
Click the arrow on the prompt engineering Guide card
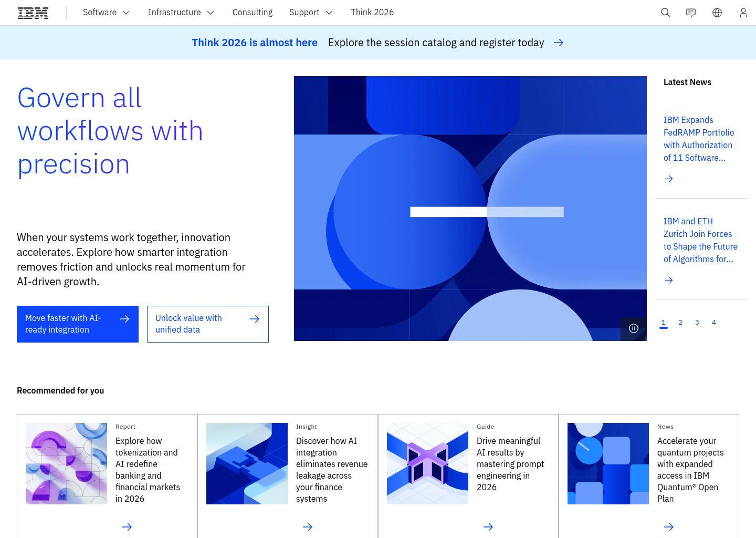click(488, 526)
